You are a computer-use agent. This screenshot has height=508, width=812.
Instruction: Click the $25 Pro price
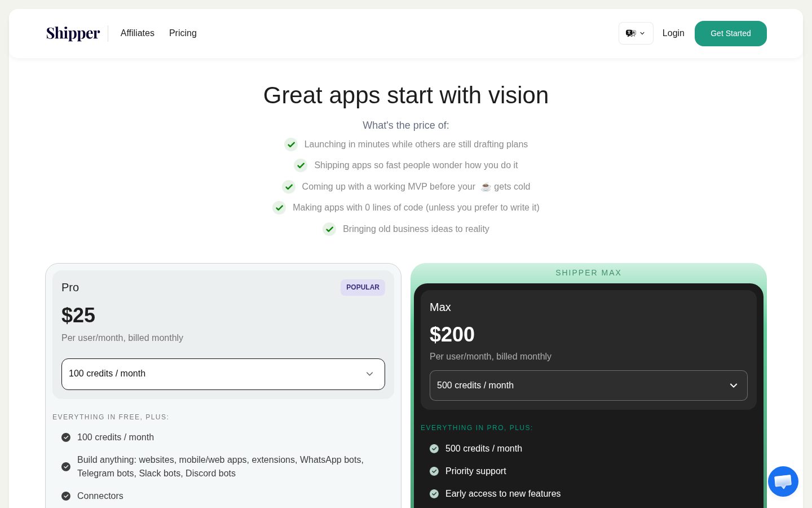click(78, 316)
